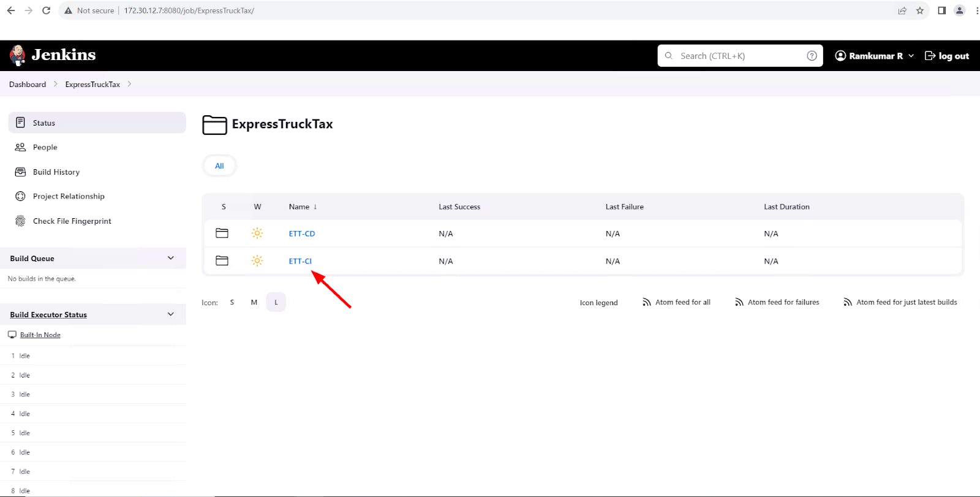Click the Project Relationship sidebar icon

coord(20,196)
